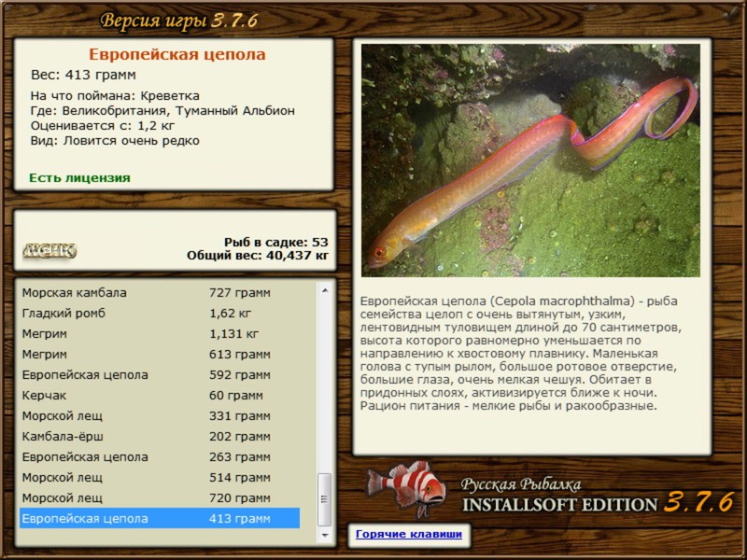The width and height of the screenshot is (747, 560).
Task: Select Камбала-ёрш 202 грамм row
Action: (160, 436)
